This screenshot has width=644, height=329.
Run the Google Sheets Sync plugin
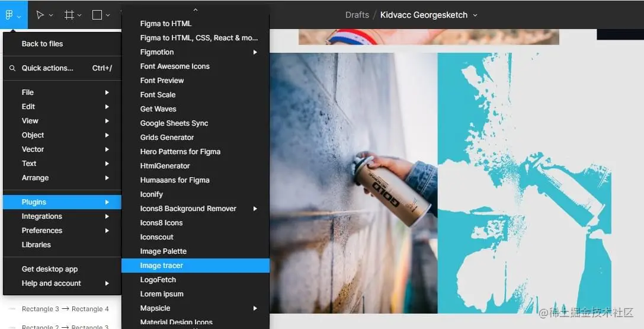[196, 123]
